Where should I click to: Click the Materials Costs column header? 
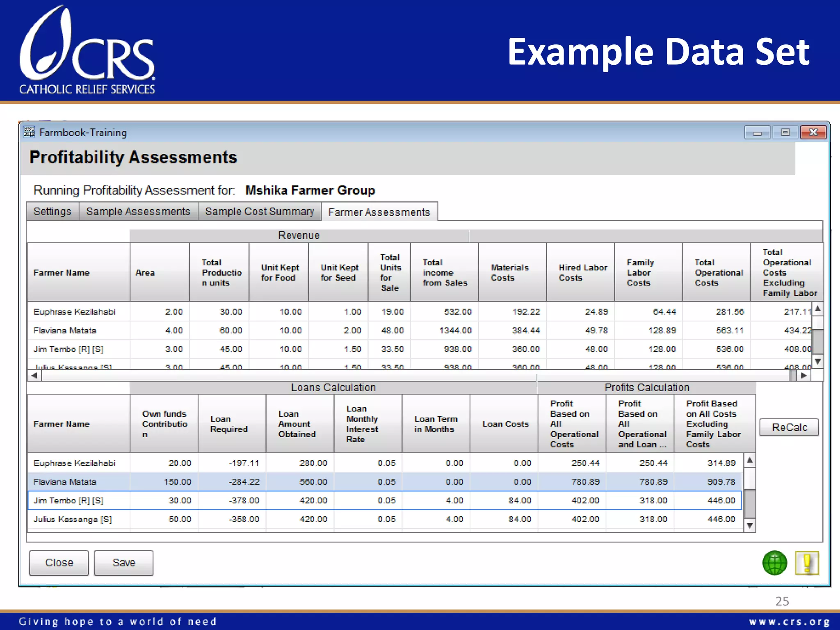513,272
